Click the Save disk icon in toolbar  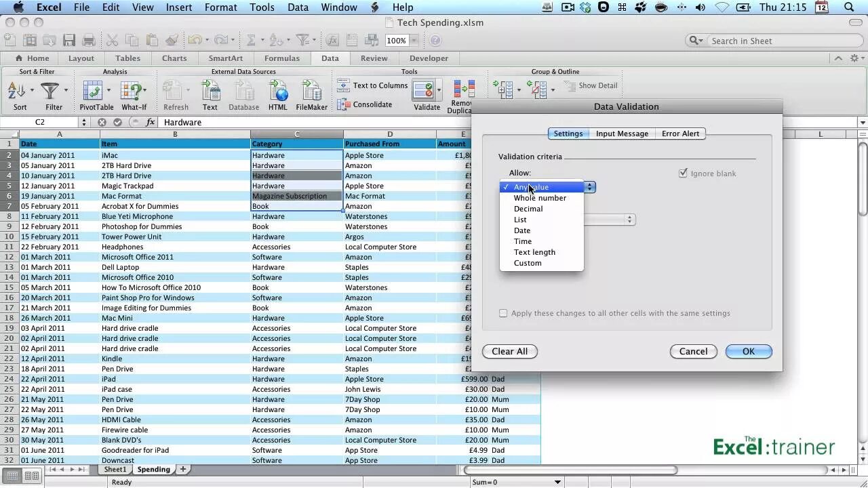(68, 41)
